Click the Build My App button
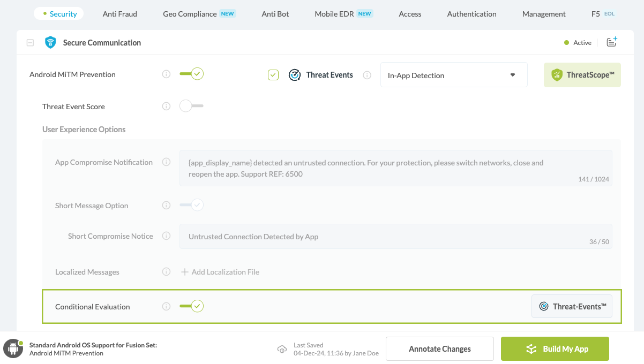Screen dimensions: 644x364 point(555,349)
